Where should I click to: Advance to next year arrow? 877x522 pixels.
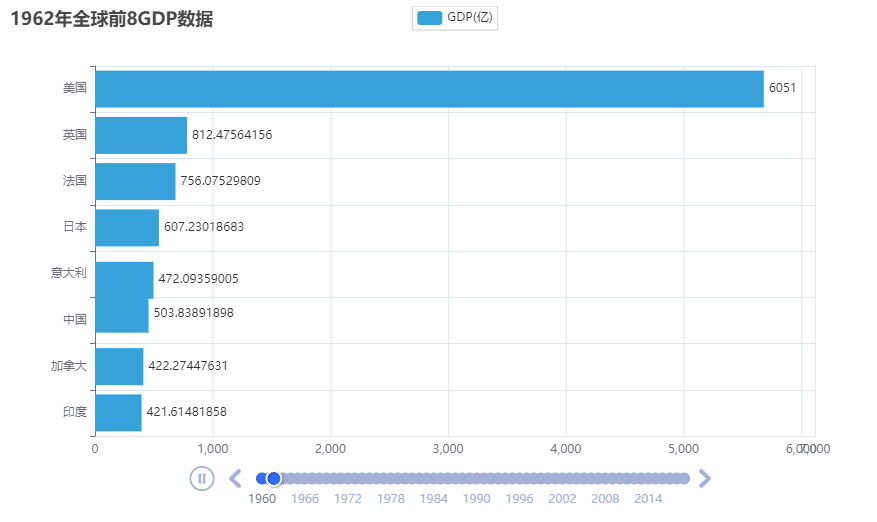pyautogui.click(x=704, y=478)
